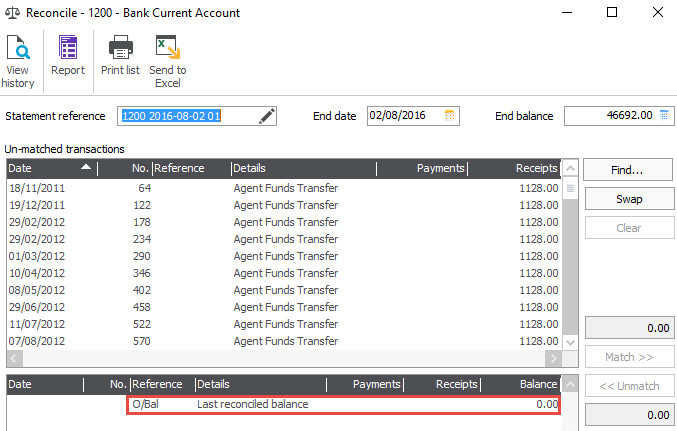
Task: Select the O/Bal Last reconciled balance row
Action: (x=344, y=404)
